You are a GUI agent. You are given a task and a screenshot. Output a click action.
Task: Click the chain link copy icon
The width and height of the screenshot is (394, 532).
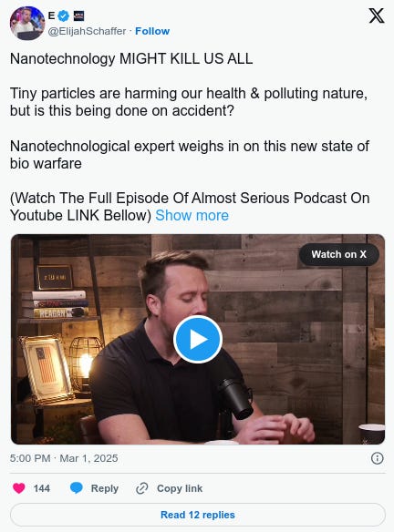(141, 488)
